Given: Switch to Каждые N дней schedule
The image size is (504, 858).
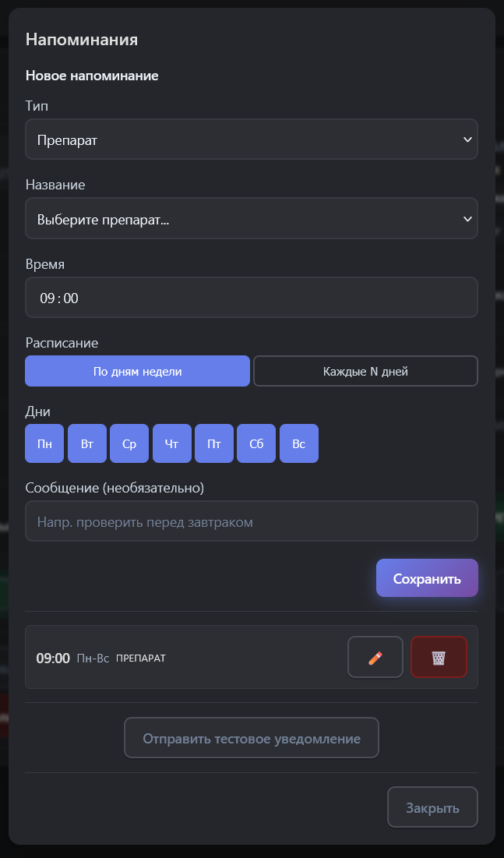Looking at the screenshot, I should (x=365, y=371).
